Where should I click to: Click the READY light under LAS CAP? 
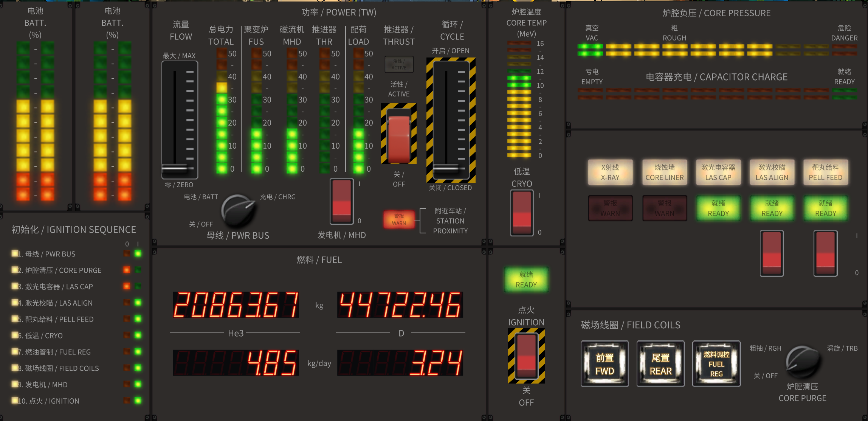click(718, 208)
